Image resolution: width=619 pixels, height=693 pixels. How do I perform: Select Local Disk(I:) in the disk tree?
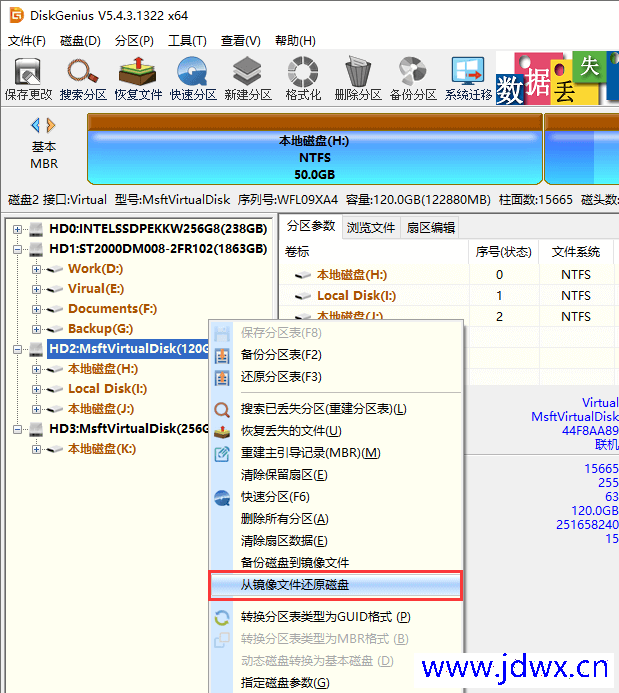pyautogui.click(x=107, y=389)
